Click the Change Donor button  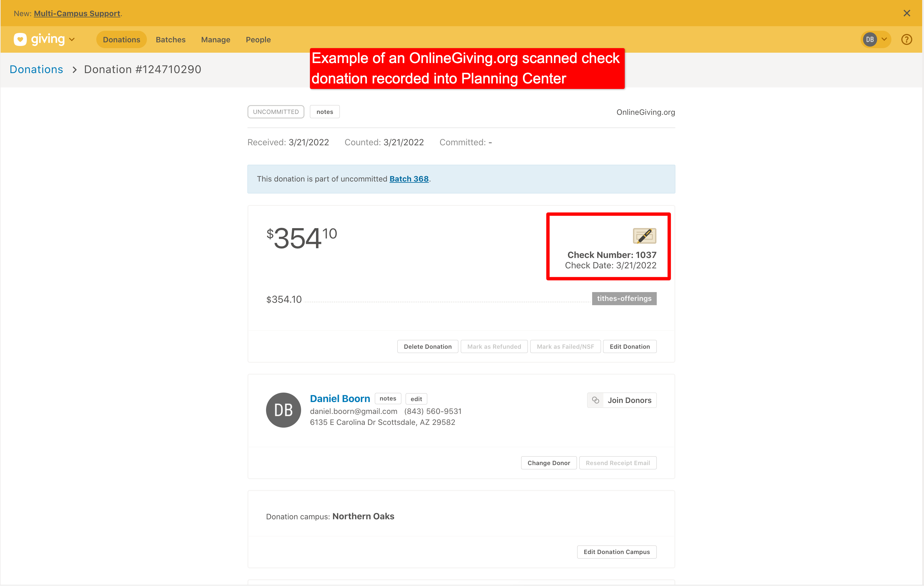tap(549, 463)
